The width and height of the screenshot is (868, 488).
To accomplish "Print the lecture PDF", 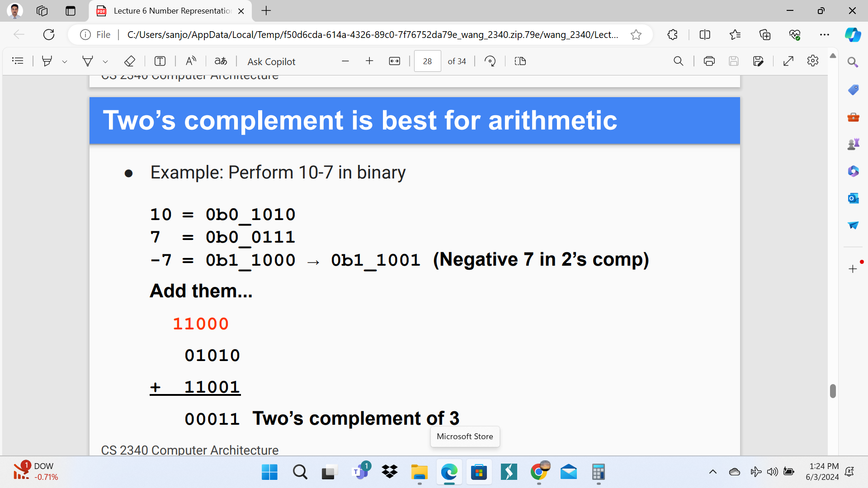I will (709, 61).
